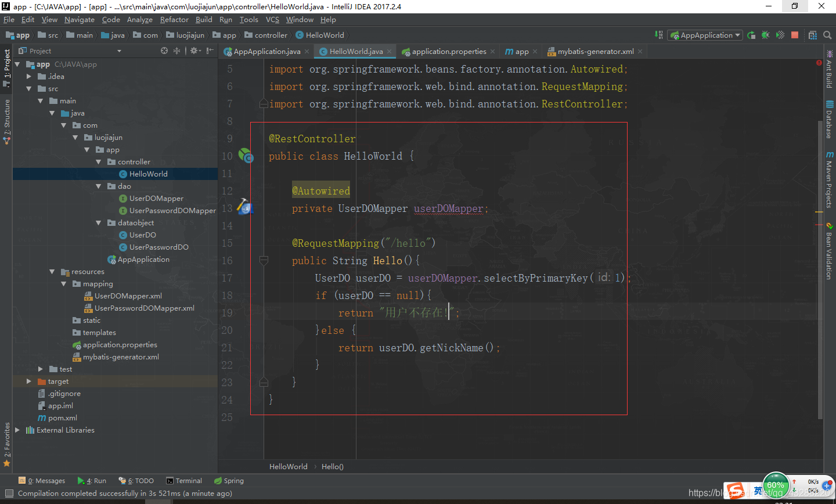Image resolution: width=836 pixels, height=504 pixels.
Task: Click the Make Project build icon
Action: [659, 35]
